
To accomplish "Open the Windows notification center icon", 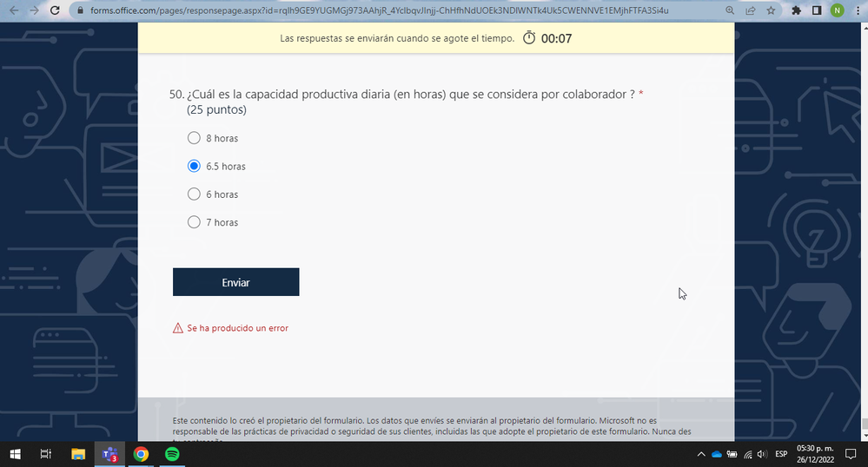I will (x=851, y=454).
